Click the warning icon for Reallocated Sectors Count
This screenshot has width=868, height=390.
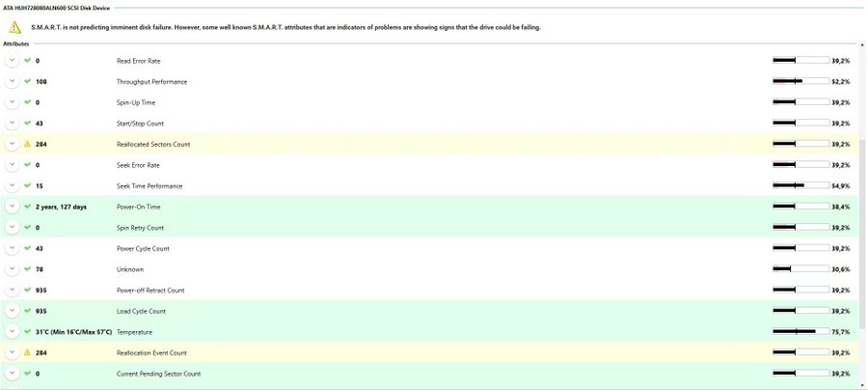pos(28,144)
